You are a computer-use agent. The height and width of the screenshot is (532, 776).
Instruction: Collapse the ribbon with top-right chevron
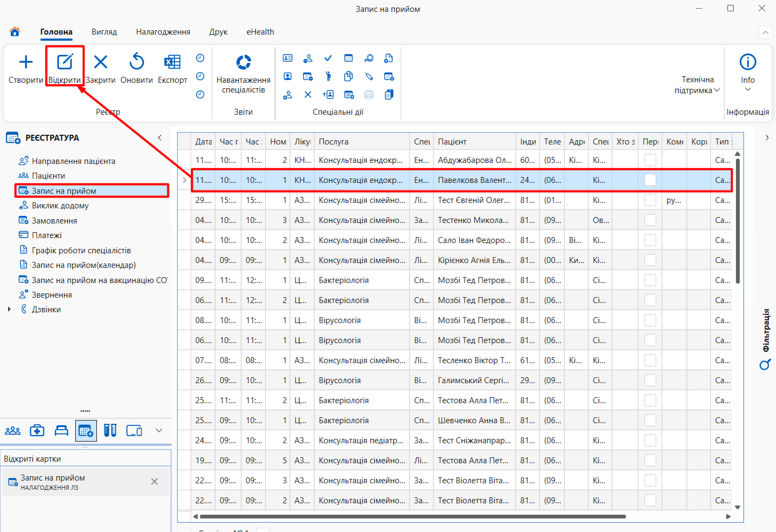coord(765,32)
